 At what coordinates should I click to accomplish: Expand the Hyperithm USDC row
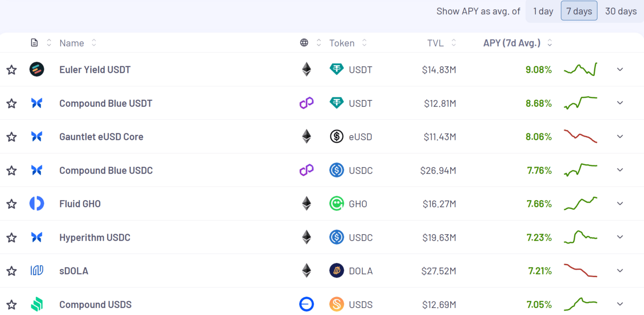[620, 237]
